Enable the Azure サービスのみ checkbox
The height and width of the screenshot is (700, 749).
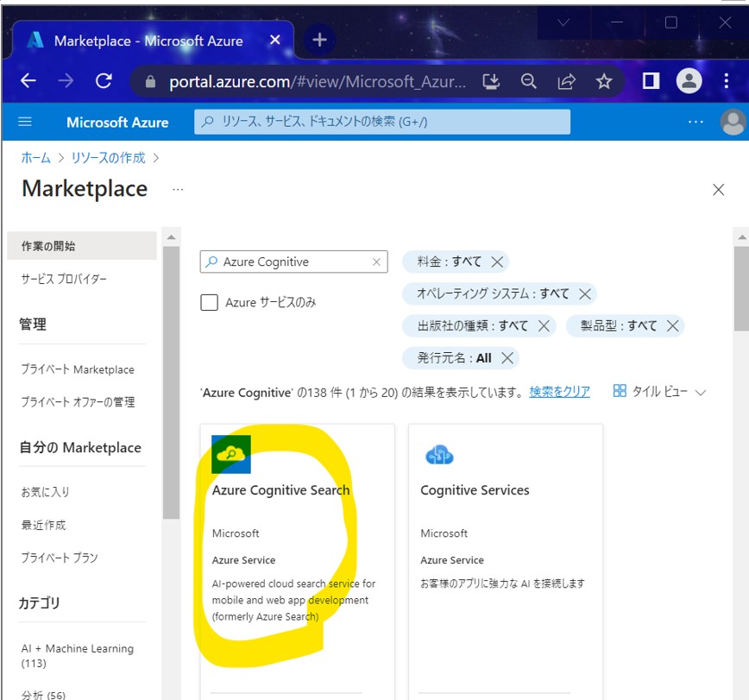[209, 302]
